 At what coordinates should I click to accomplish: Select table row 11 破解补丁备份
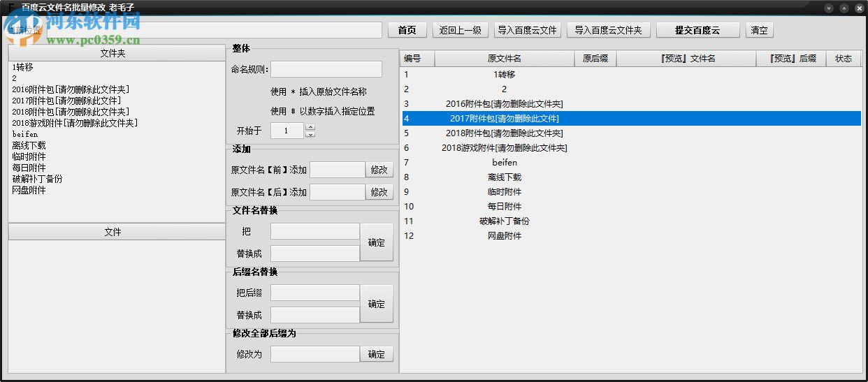pyautogui.click(x=631, y=221)
